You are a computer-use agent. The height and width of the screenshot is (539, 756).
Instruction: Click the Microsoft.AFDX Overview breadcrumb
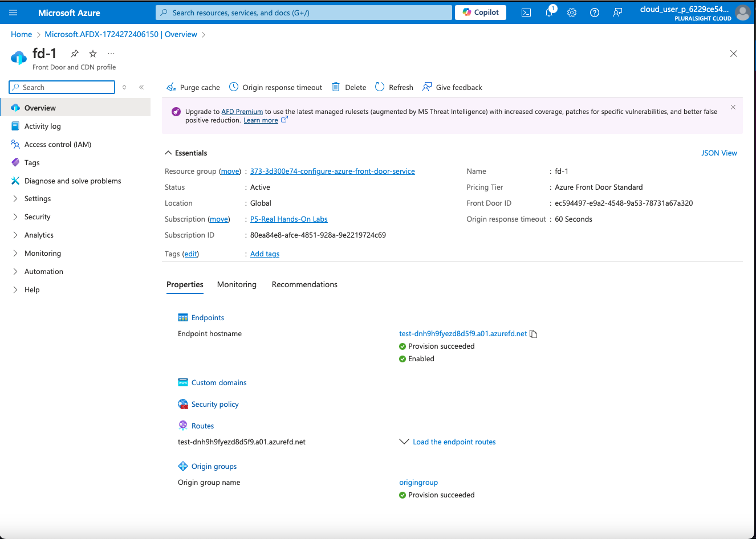pos(121,34)
